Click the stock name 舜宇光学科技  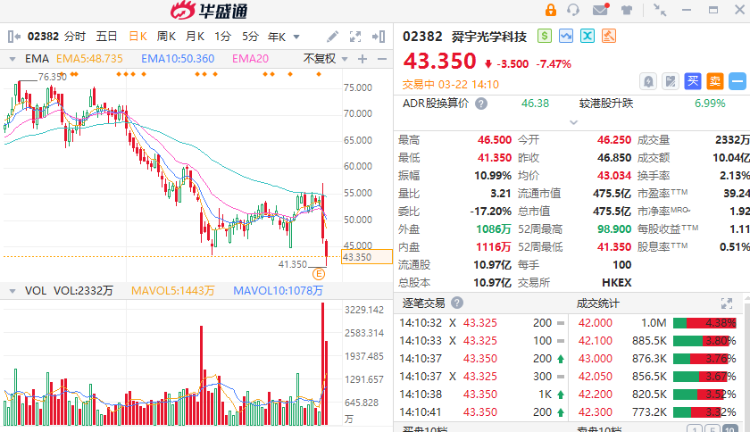click(x=489, y=36)
